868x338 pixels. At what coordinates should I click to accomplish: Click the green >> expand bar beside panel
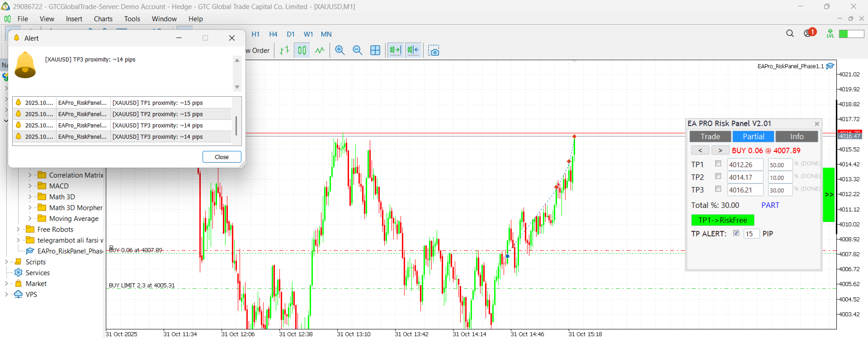829,195
